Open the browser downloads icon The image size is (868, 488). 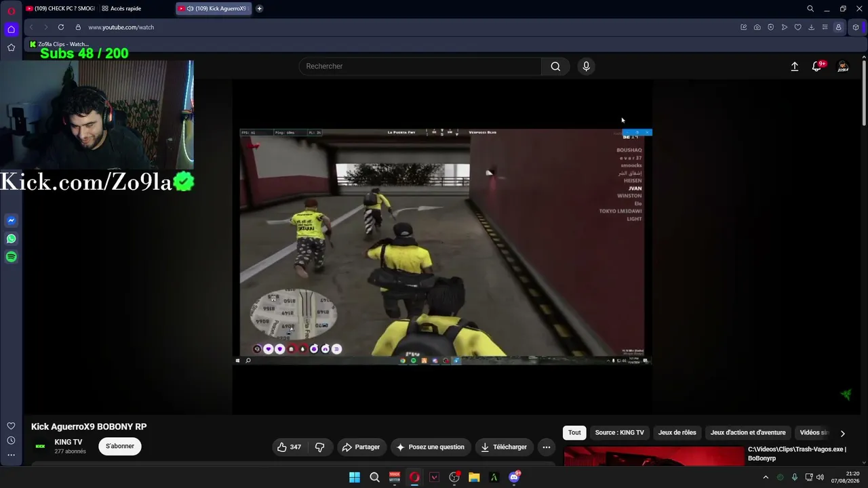(811, 27)
